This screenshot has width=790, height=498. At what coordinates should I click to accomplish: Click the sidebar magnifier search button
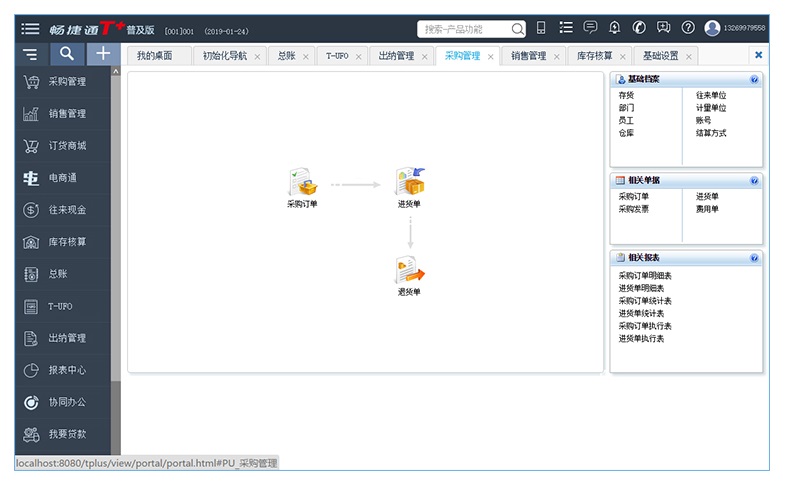66,55
